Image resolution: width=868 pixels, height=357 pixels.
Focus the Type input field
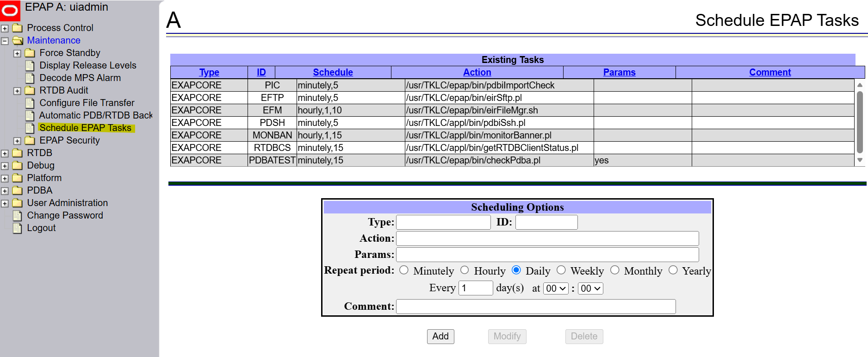coord(443,222)
